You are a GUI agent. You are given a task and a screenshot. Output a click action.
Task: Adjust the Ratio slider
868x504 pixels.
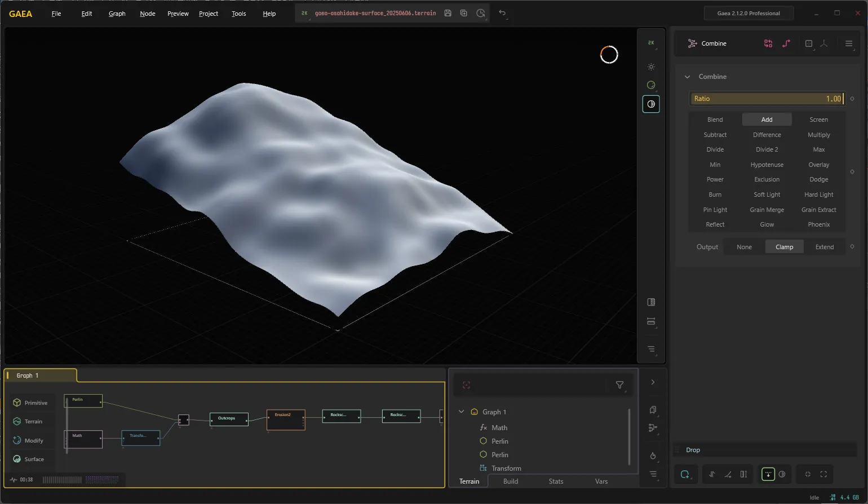[767, 99]
